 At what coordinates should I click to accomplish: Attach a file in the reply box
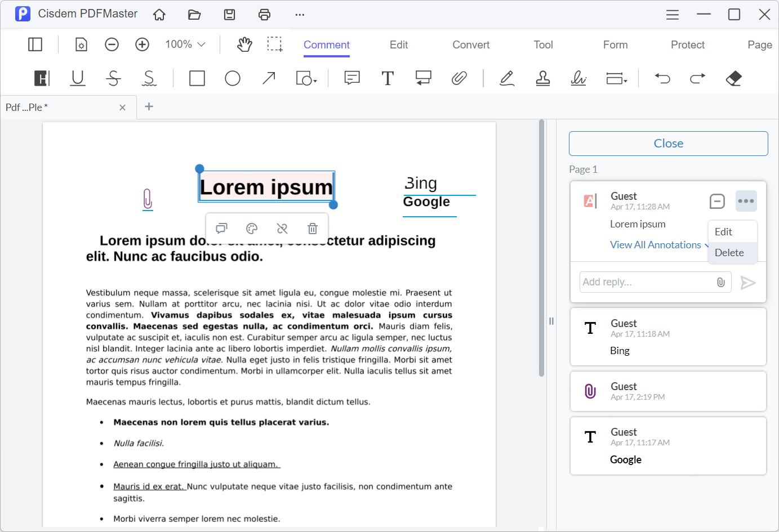coord(721,282)
